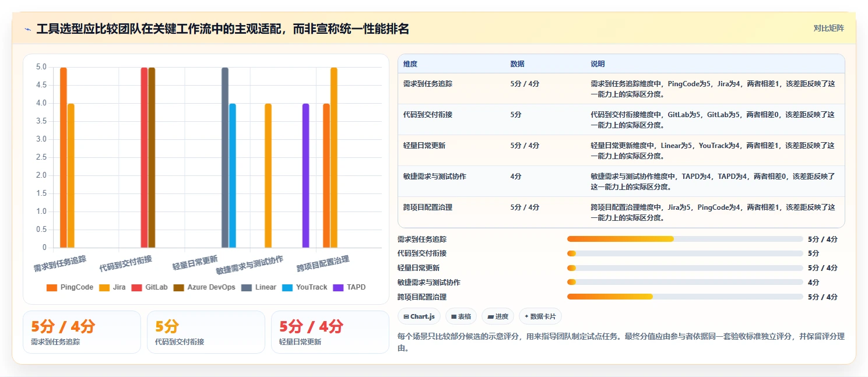Click the 跨项目配置治理 progress bar
Viewport: 868px width, 377px height.
[x=685, y=297]
